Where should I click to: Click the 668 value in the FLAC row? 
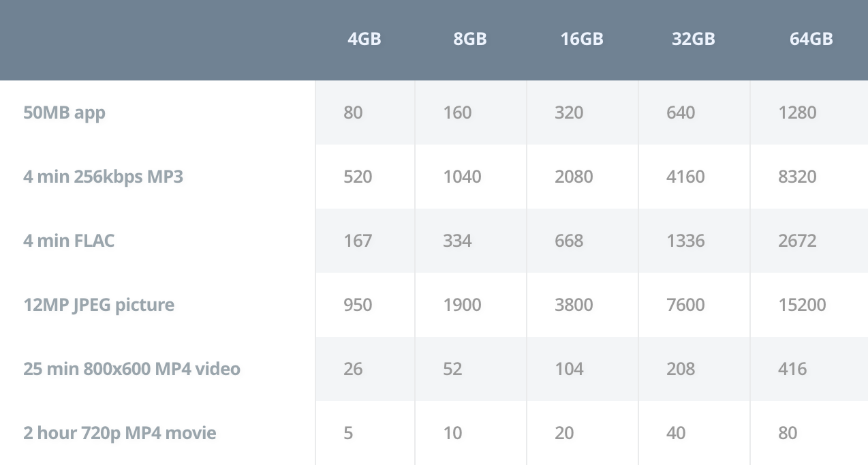coord(569,241)
